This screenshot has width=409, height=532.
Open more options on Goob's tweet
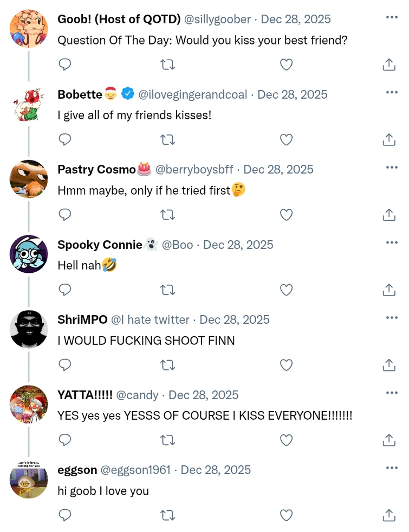click(x=391, y=17)
